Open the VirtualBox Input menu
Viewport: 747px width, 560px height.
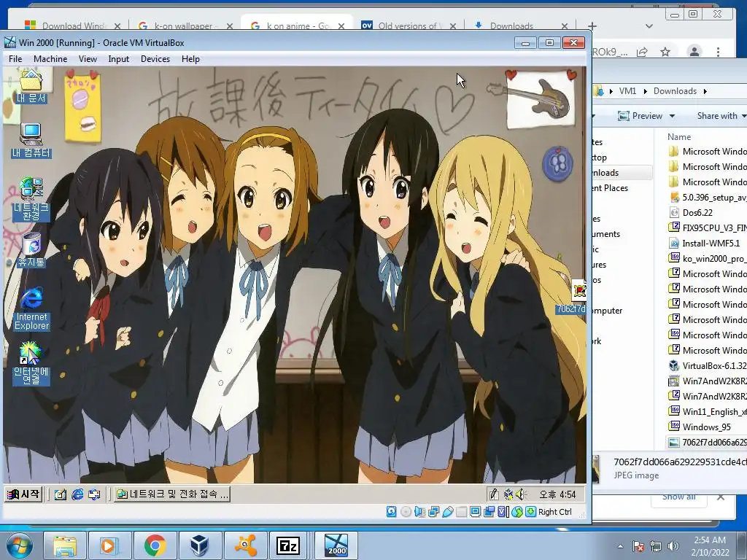click(x=118, y=59)
